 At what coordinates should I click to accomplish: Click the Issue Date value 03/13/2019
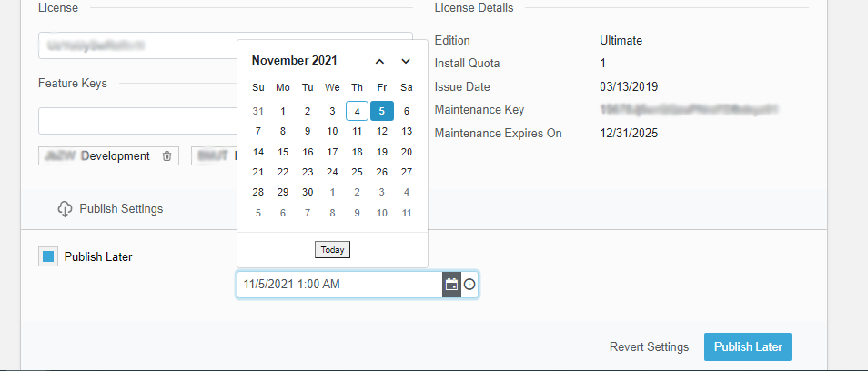[x=629, y=86]
